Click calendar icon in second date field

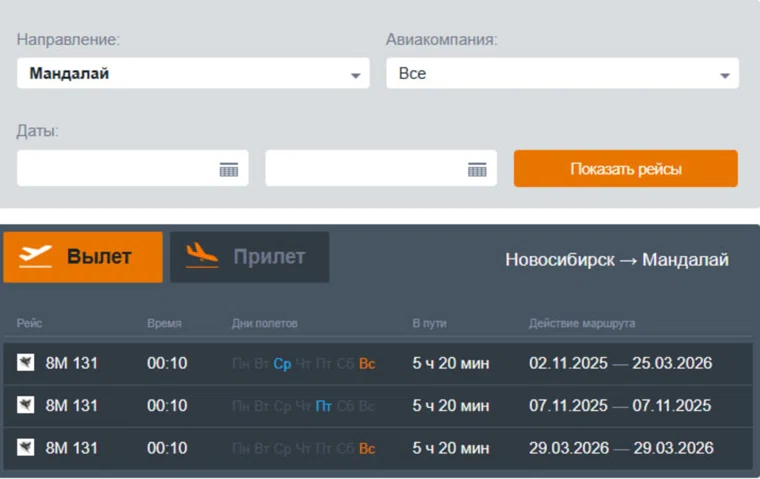[477, 169]
